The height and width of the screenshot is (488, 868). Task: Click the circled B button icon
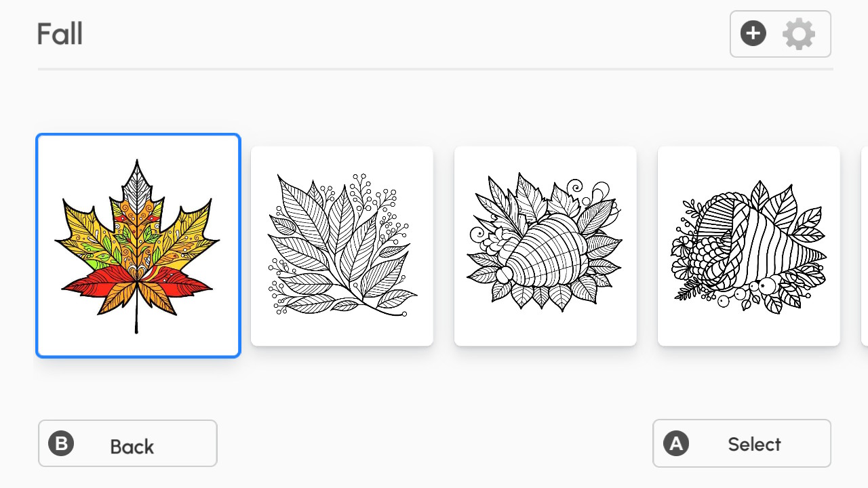pyautogui.click(x=61, y=444)
